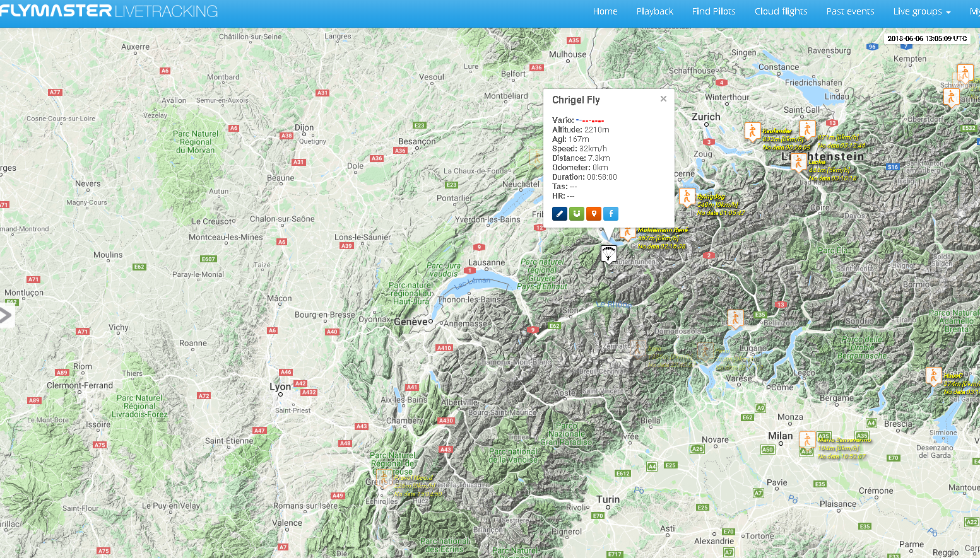Open the Cloud flights page
The width and height of the screenshot is (980, 558).
(x=781, y=11)
